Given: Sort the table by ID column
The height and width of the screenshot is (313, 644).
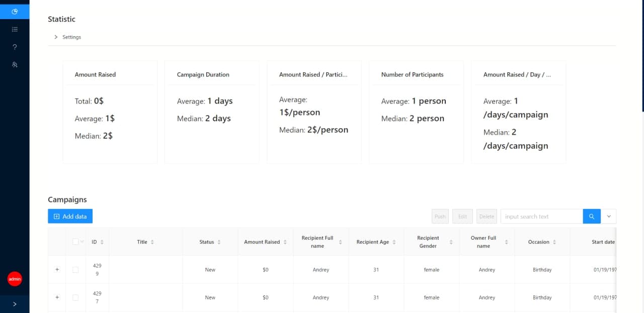Looking at the screenshot, I should pyautogui.click(x=98, y=242).
